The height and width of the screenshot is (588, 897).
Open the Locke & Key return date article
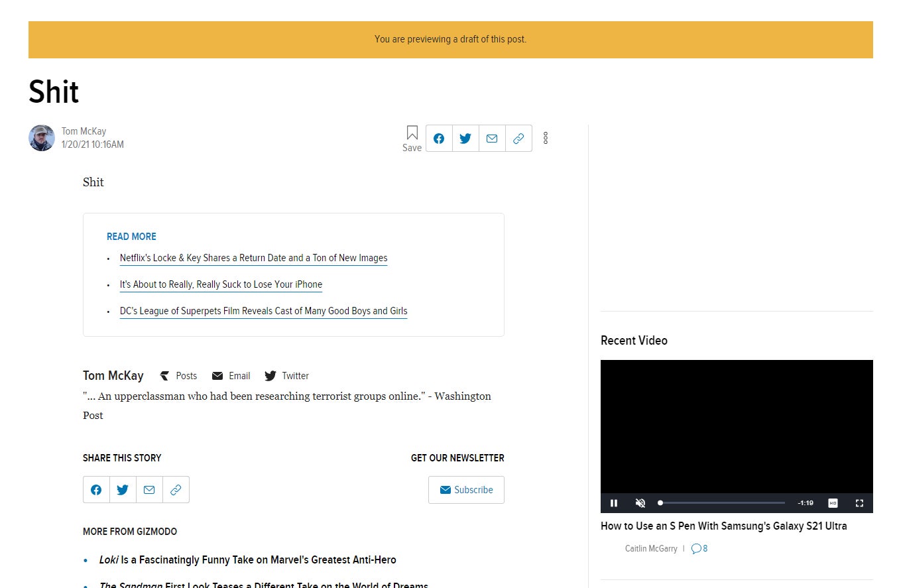pos(253,258)
